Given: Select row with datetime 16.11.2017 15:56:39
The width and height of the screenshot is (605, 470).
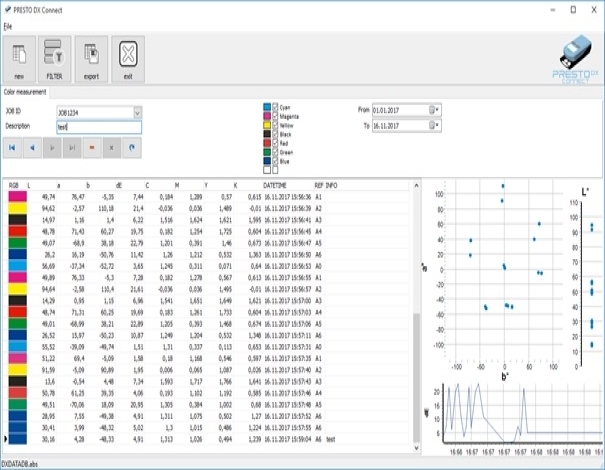Looking at the screenshot, I should point(208,208).
